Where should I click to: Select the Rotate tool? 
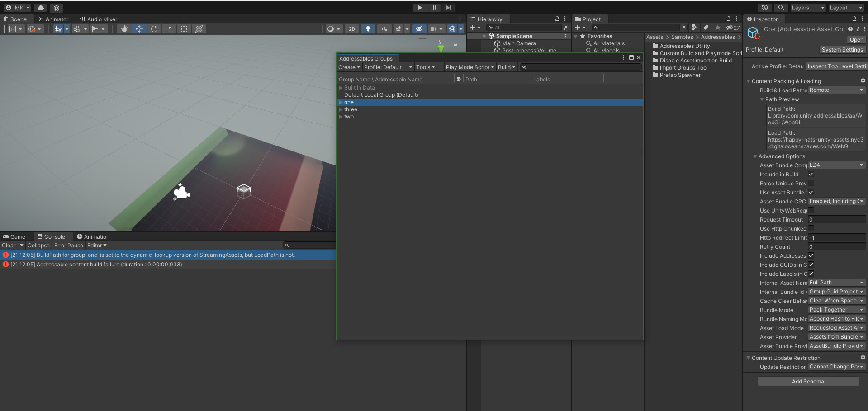(154, 29)
